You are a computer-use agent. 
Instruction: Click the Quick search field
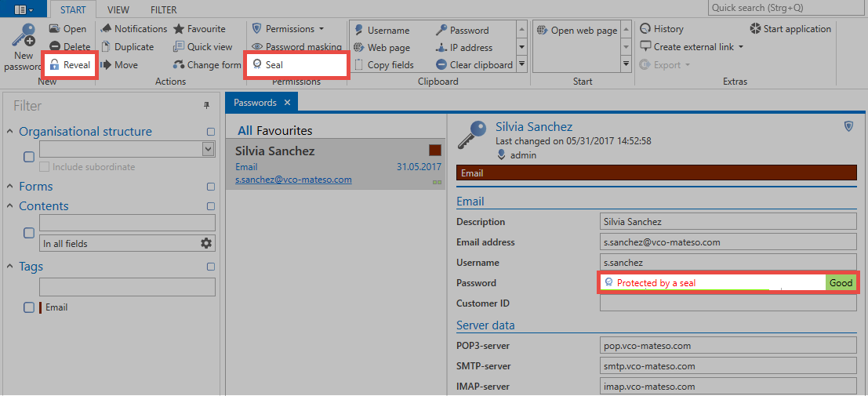pyautogui.click(x=786, y=8)
